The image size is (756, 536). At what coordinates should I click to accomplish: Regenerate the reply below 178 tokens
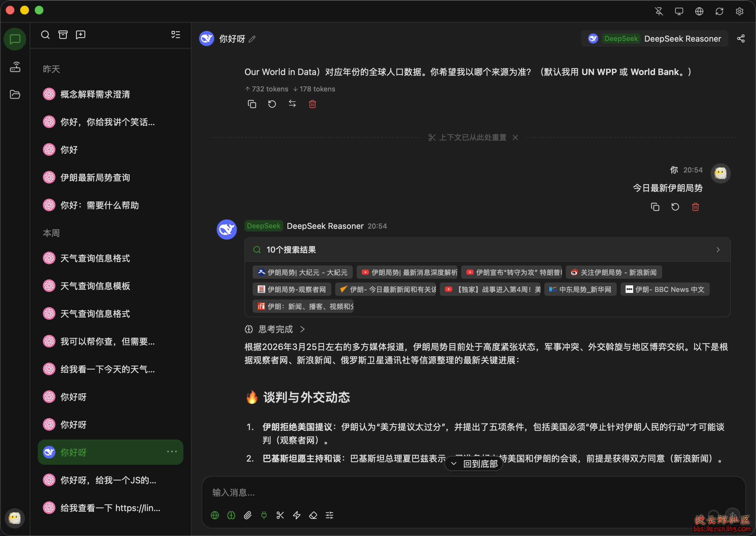[272, 104]
